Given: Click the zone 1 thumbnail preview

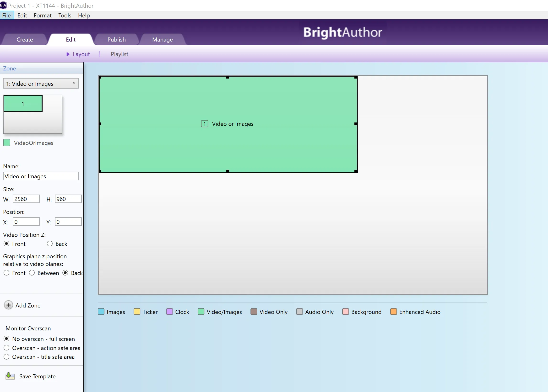Looking at the screenshot, I should point(23,104).
